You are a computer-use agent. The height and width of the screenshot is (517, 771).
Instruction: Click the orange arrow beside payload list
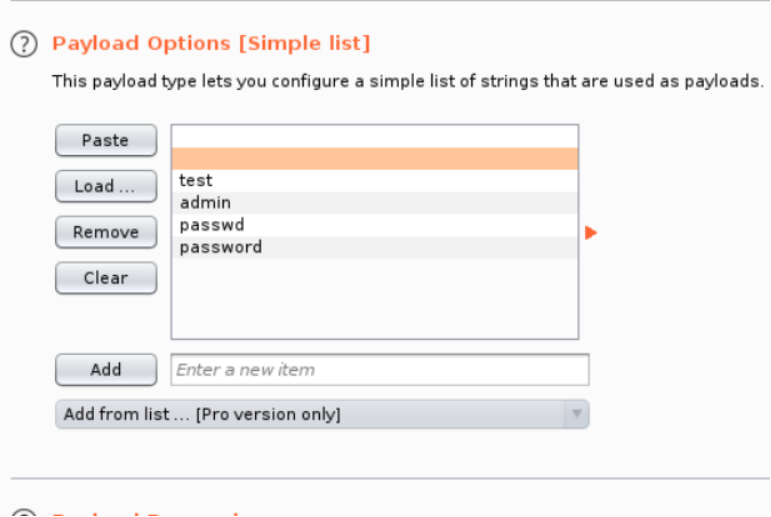pyautogui.click(x=590, y=233)
